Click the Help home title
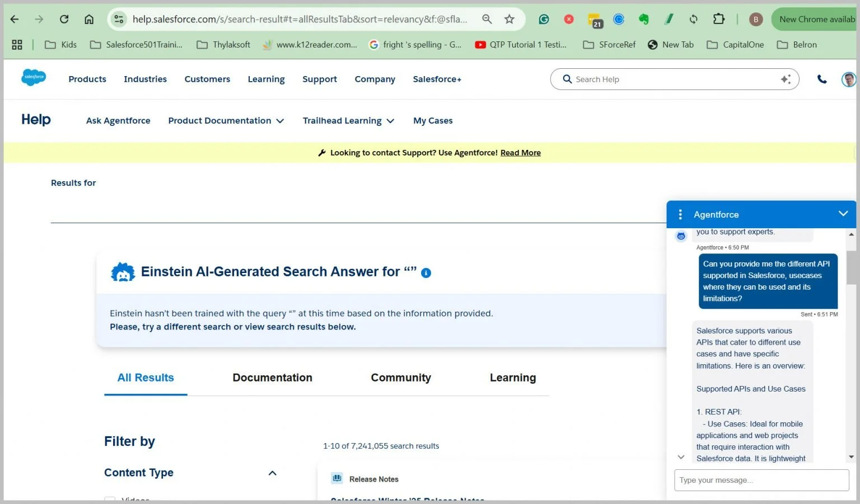This screenshot has width=860, height=504. (x=36, y=119)
